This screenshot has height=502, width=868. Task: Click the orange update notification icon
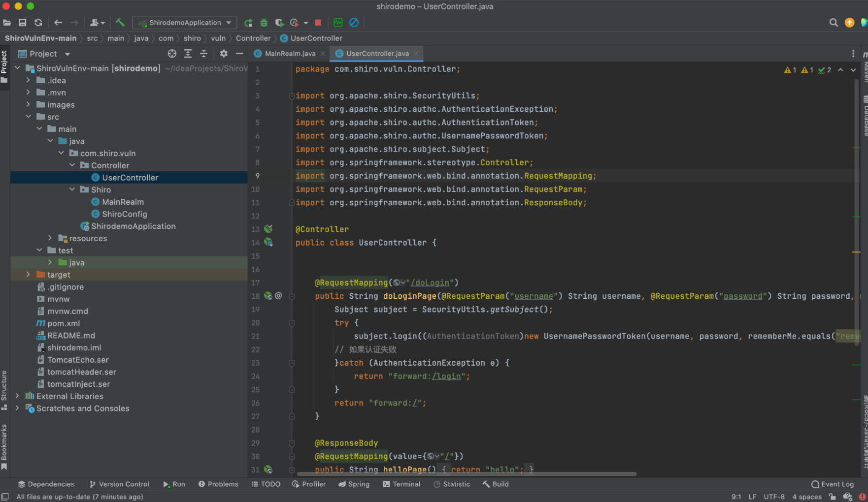coord(849,23)
